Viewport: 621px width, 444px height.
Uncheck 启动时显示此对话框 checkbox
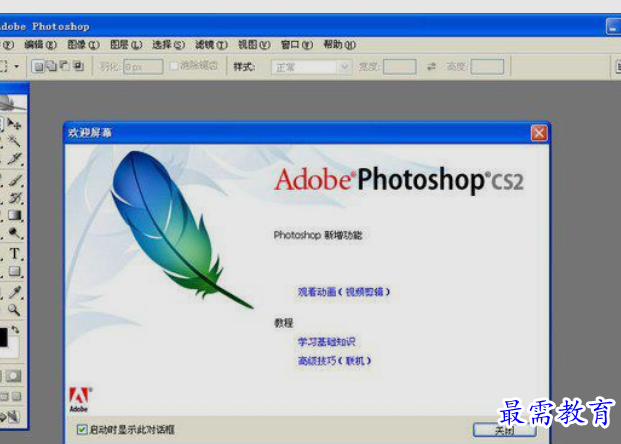[x=82, y=429]
